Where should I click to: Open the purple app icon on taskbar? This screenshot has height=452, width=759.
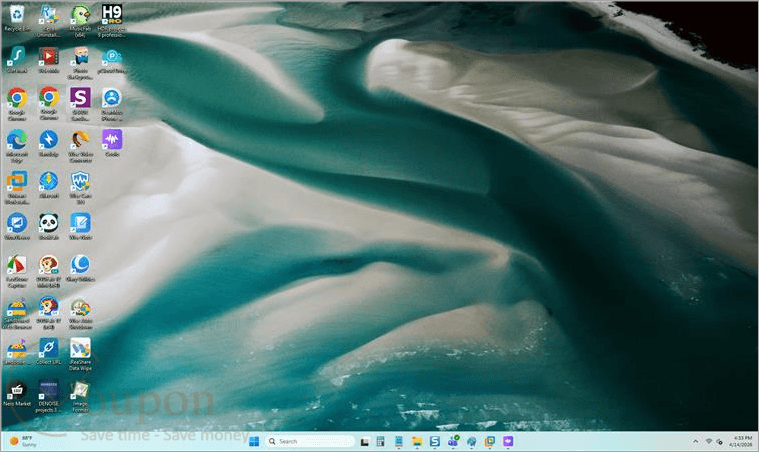click(x=508, y=441)
